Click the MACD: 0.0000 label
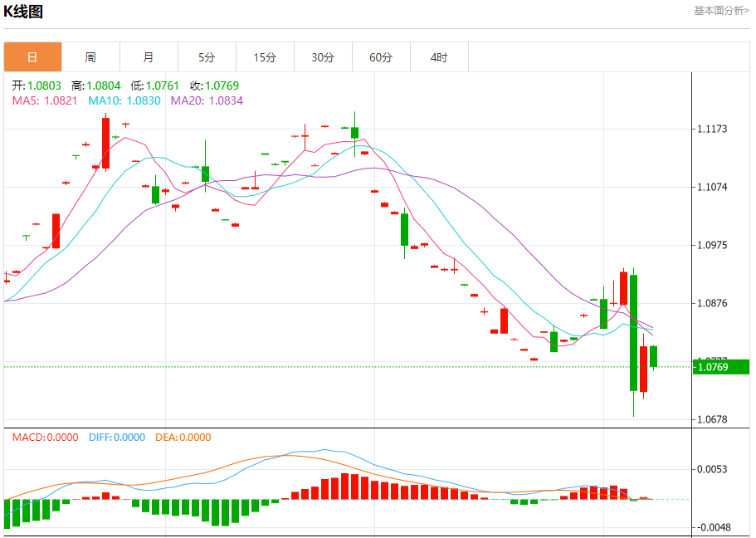756x538 pixels. click(x=46, y=438)
